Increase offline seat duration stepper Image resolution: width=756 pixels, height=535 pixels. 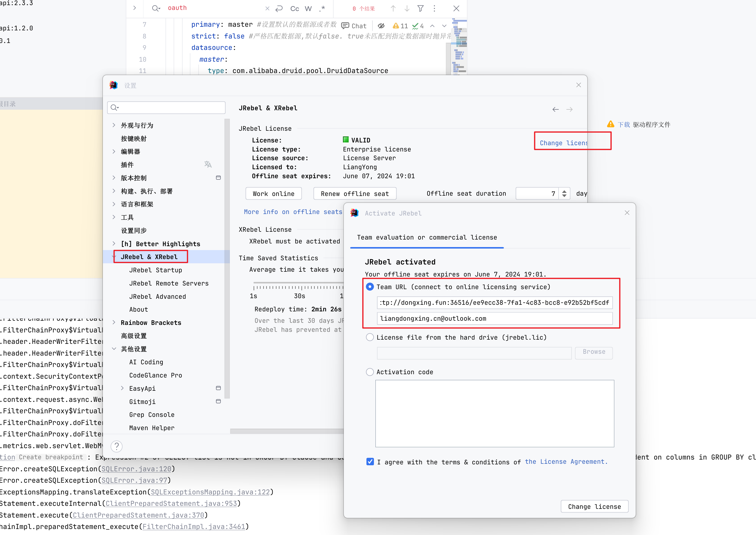click(564, 191)
